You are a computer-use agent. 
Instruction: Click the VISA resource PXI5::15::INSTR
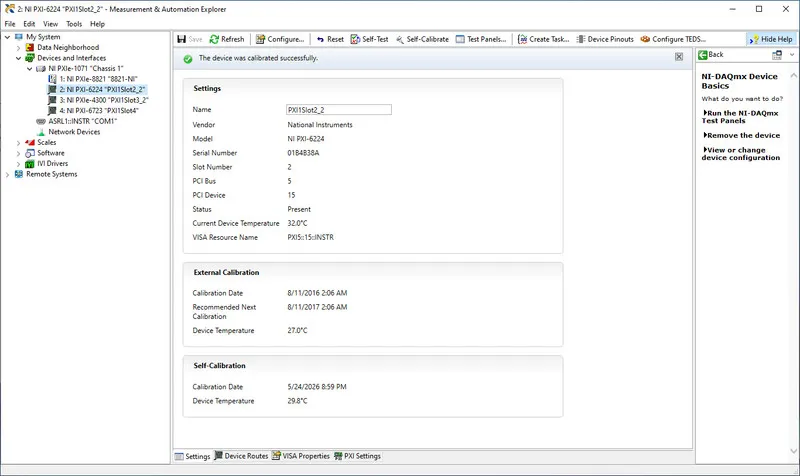[310, 237]
